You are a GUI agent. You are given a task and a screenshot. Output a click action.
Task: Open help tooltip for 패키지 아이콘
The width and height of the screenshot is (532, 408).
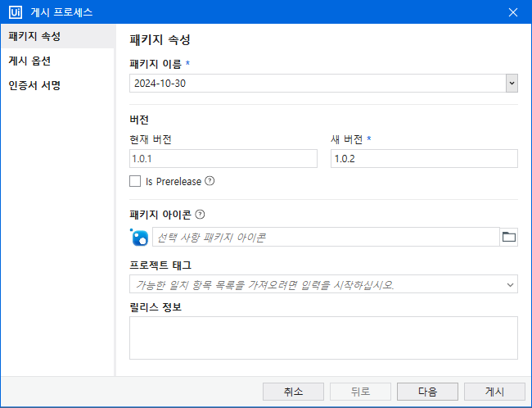pyautogui.click(x=201, y=215)
